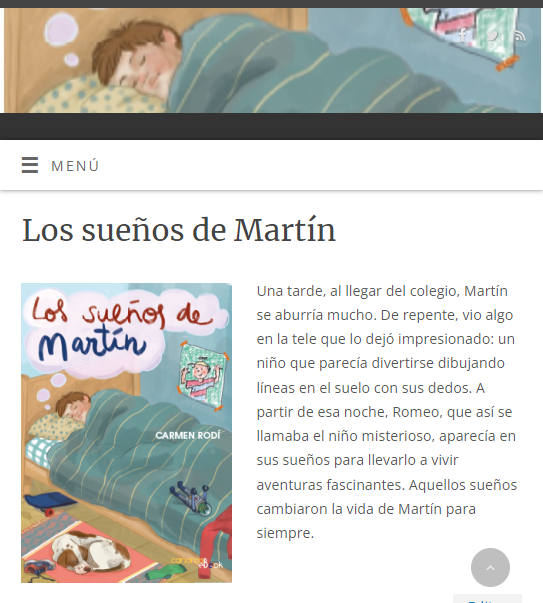Click the Los sueños de Martín heading

pyautogui.click(x=179, y=230)
